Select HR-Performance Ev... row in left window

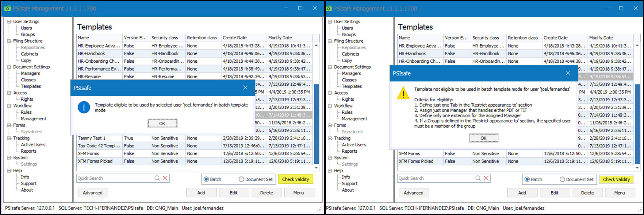click(x=194, y=69)
